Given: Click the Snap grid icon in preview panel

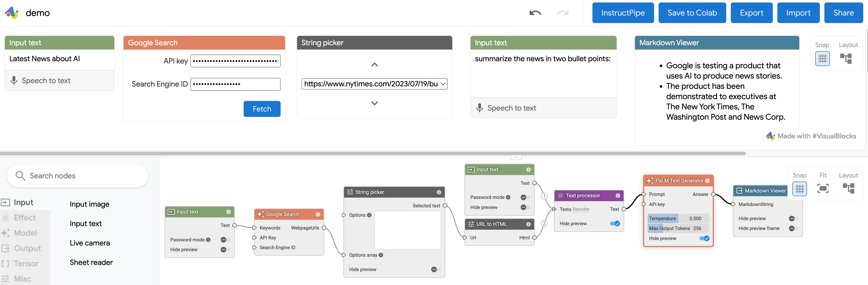Looking at the screenshot, I should coord(822,59).
